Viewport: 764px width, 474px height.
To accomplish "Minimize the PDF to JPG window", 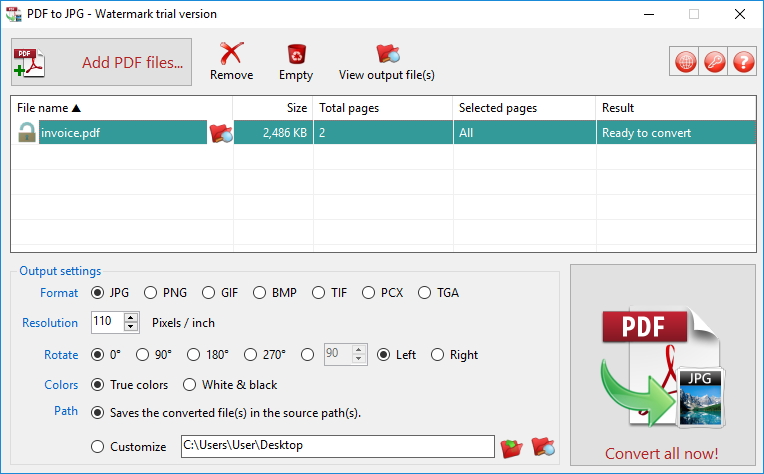I will pos(649,14).
